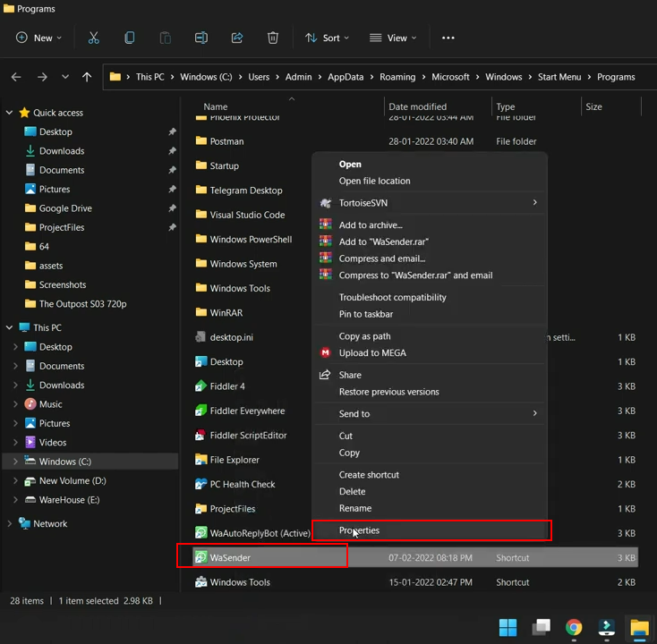Collapse the This PC tree node

pyautogui.click(x=9, y=327)
